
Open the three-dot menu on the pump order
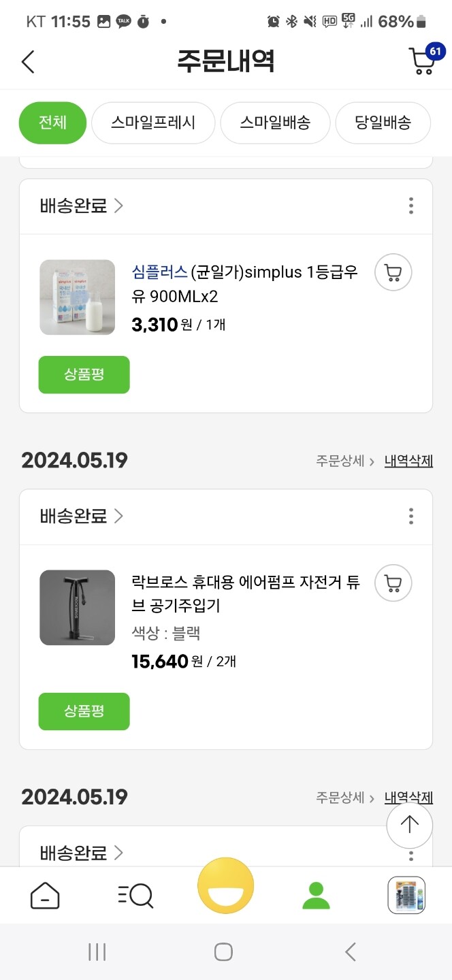click(x=411, y=517)
